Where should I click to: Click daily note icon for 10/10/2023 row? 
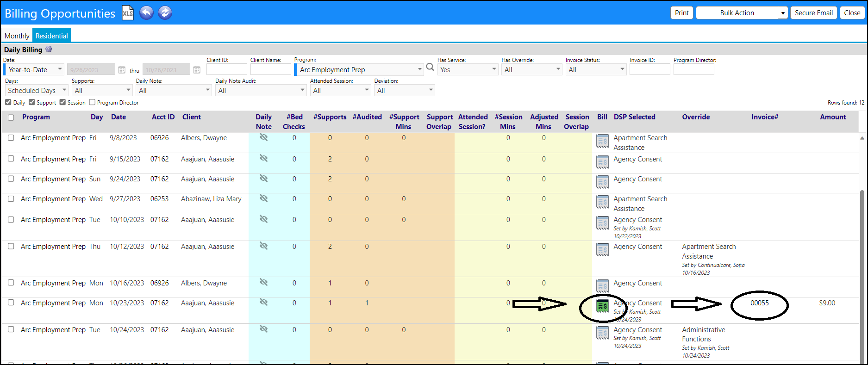click(263, 219)
